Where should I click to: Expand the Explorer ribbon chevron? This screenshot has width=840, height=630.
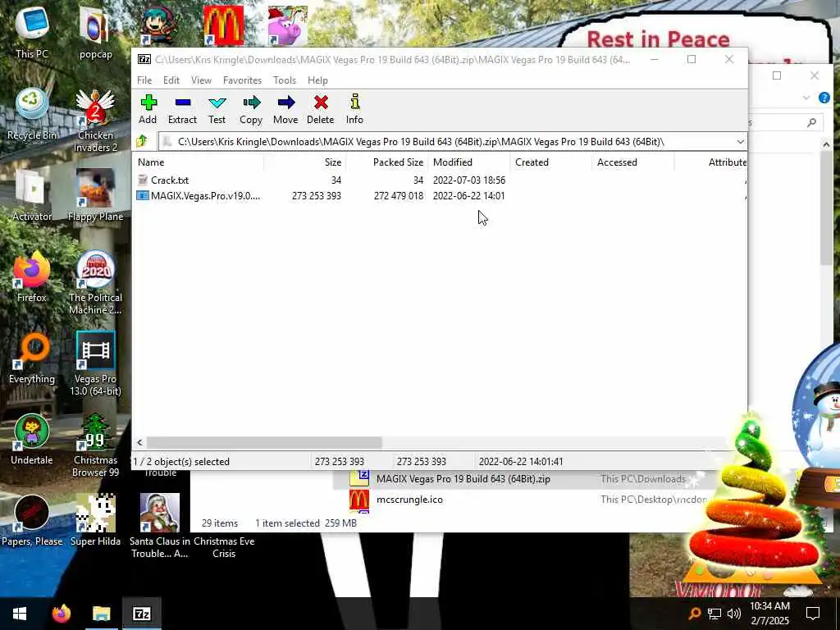806,98
